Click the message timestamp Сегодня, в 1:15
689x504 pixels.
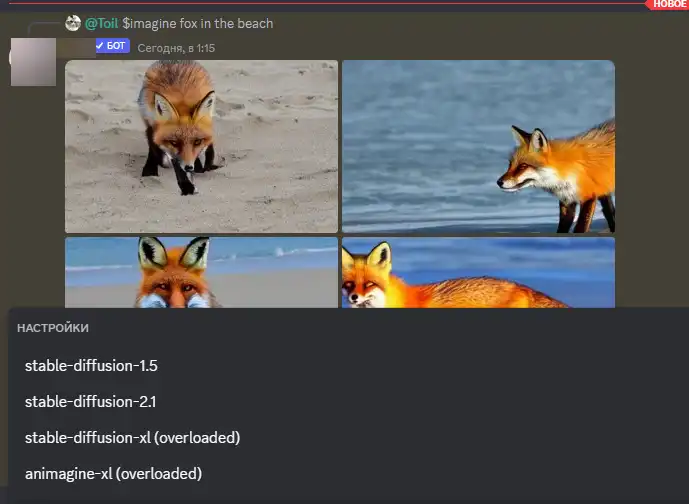[x=176, y=48]
